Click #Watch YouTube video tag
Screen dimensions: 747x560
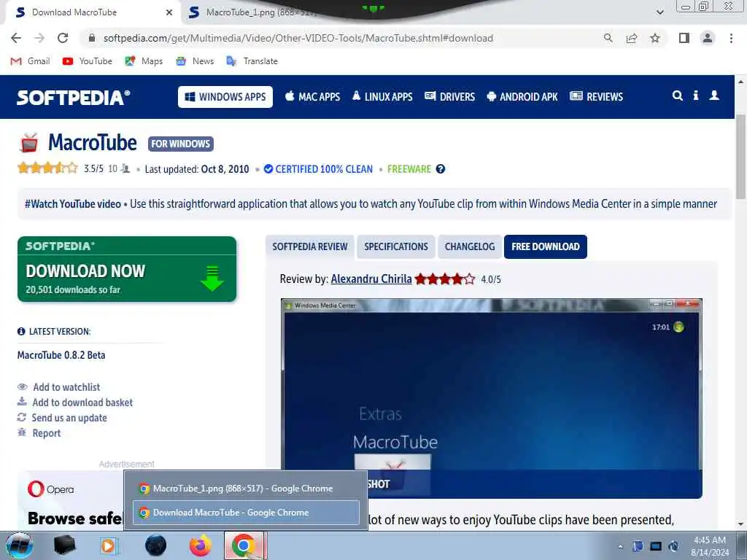pos(73,204)
